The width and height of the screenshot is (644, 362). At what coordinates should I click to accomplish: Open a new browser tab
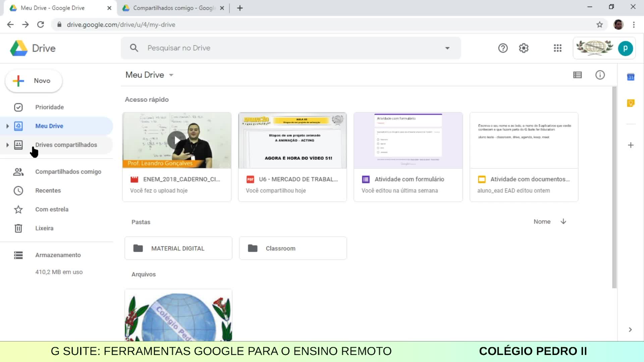click(240, 8)
